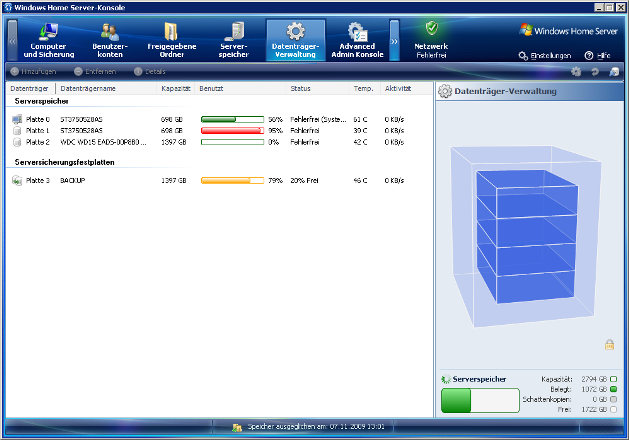629x440 pixels.
Task: Click the gear icon at the toolbar's right
Action: 576,72
